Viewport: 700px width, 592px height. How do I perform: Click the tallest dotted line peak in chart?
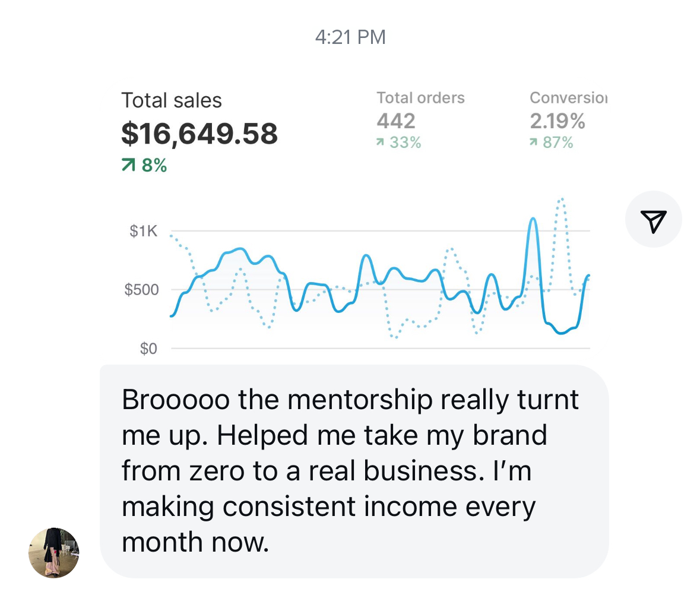[x=561, y=200]
